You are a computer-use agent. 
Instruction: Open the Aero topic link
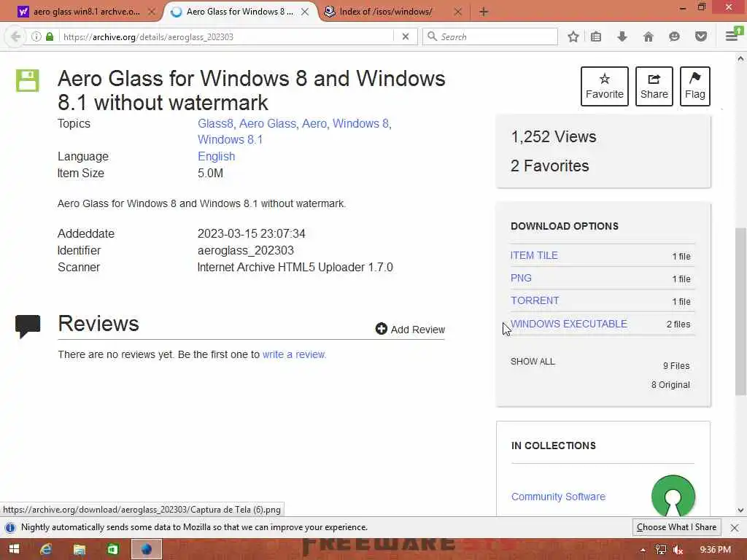coord(314,124)
